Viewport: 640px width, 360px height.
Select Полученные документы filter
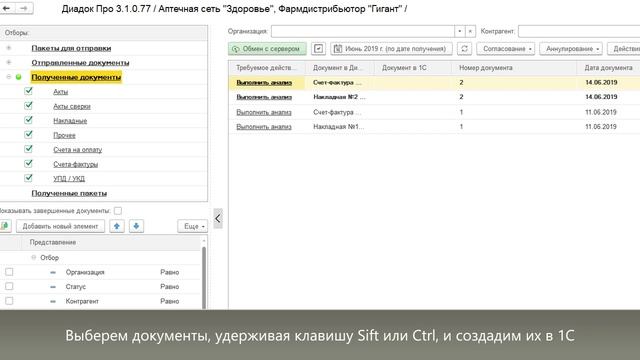click(x=76, y=77)
